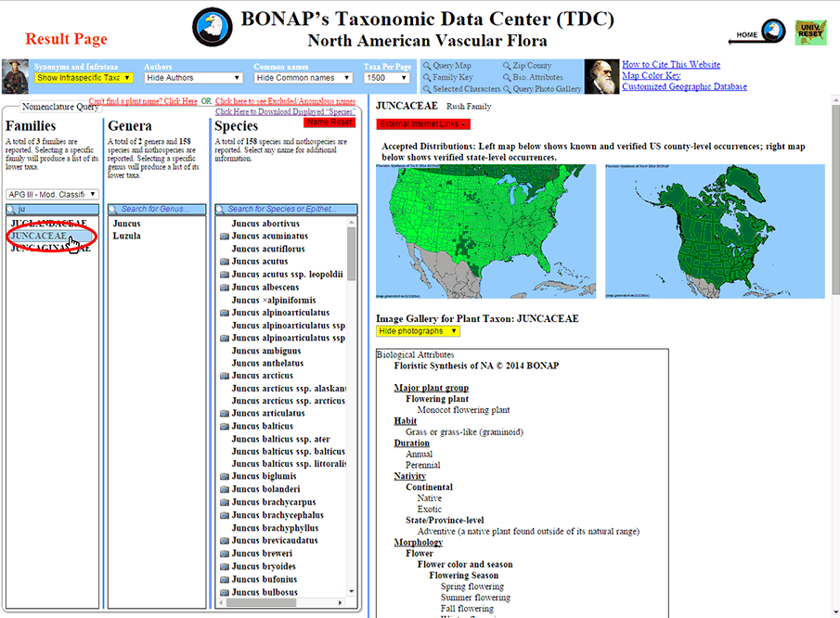Click camera icon beside Juncus albescens
840x618 pixels.
tap(225, 288)
